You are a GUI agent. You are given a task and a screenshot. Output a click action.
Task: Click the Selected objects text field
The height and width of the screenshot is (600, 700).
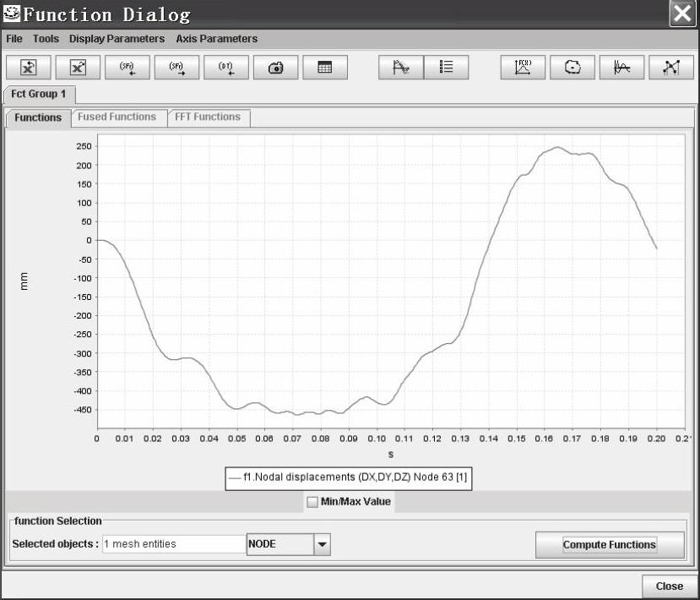pyautogui.click(x=173, y=544)
